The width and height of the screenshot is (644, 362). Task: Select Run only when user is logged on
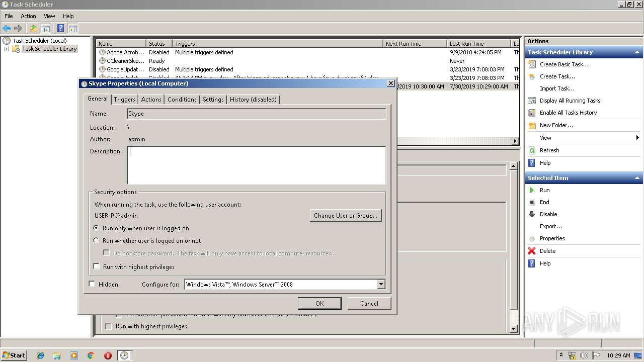(x=96, y=228)
